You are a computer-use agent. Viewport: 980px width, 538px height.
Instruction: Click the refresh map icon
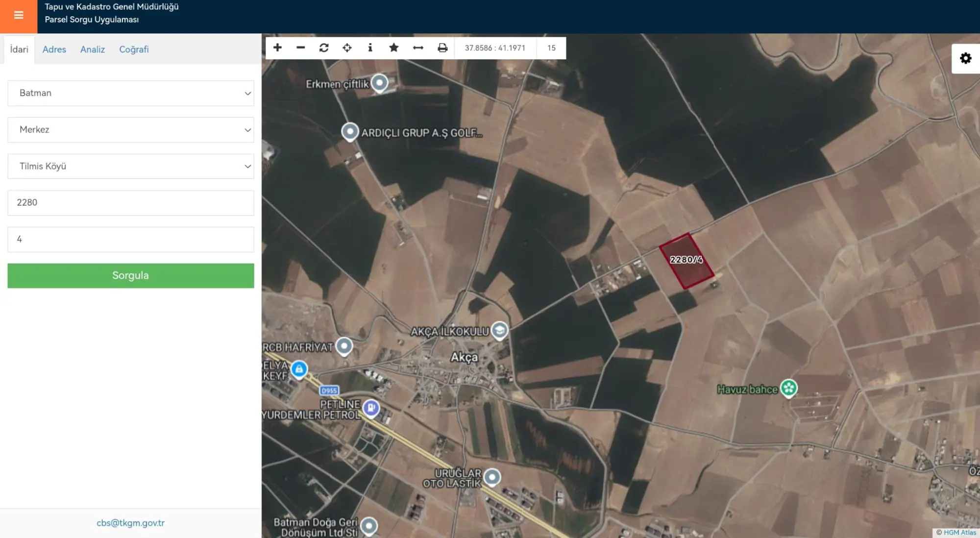[324, 48]
